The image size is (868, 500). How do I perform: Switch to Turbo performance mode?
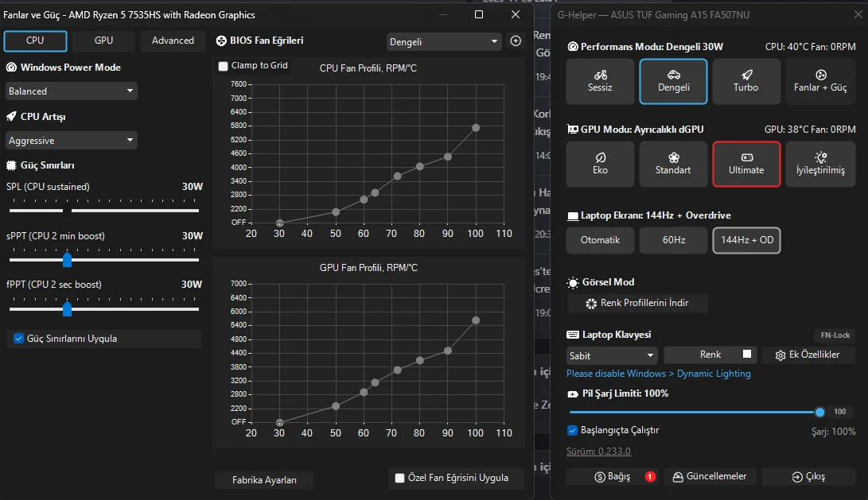(746, 81)
